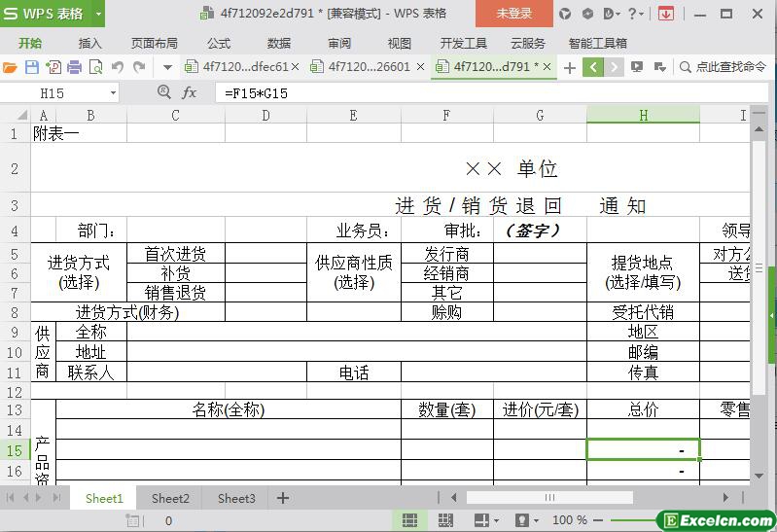
Task: Open the 智能工具箱 ribbon tab
Action: [598, 44]
